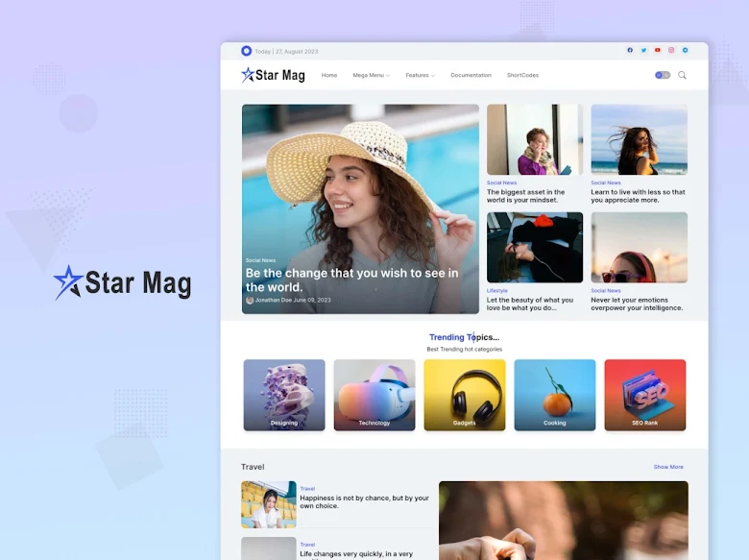Screen dimensions: 749x560
Task: Toggle the dark mode switch
Action: (663, 75)
